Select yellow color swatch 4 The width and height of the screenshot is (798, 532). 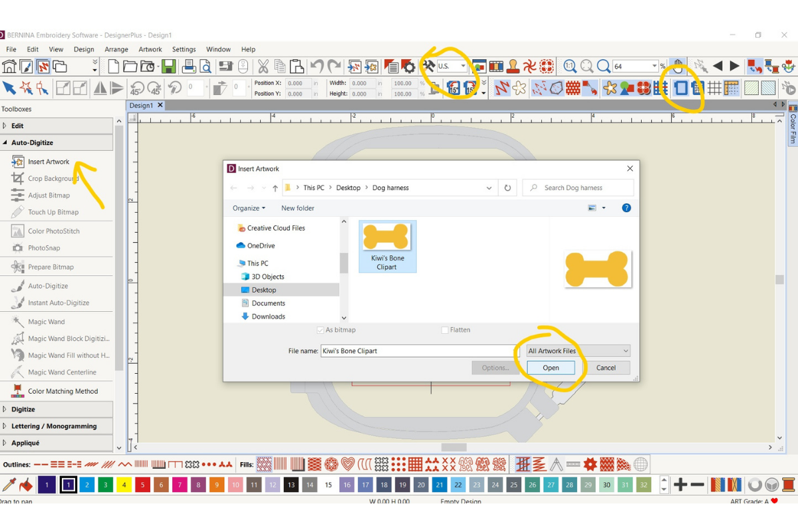[x=124, y=485]
